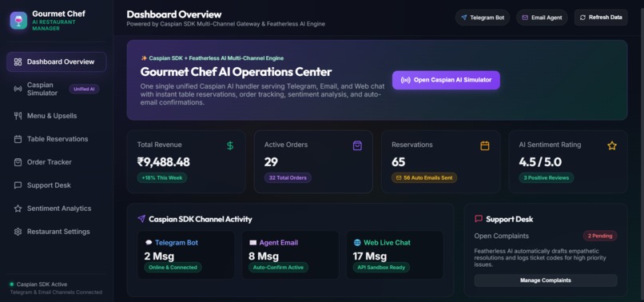Click the purple bag icon on Active Orders
The height and width of the screenshot is (302, 644).
point(357,145)
